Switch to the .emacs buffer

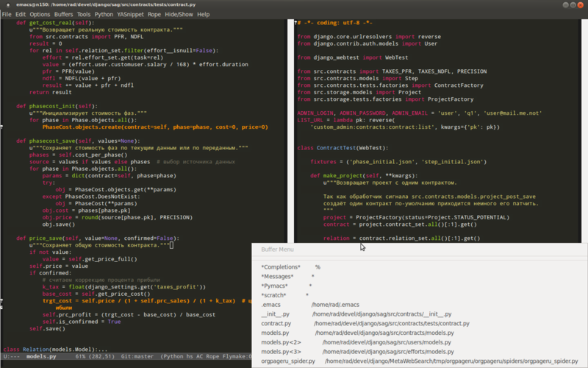(419, 305)
